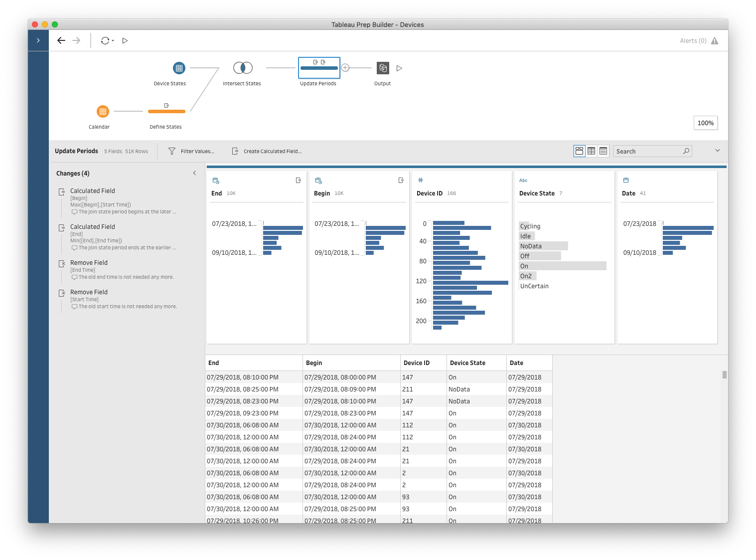Run the flow from the Output step
This screenshot has width=756, height=560.
pos(399,68)
